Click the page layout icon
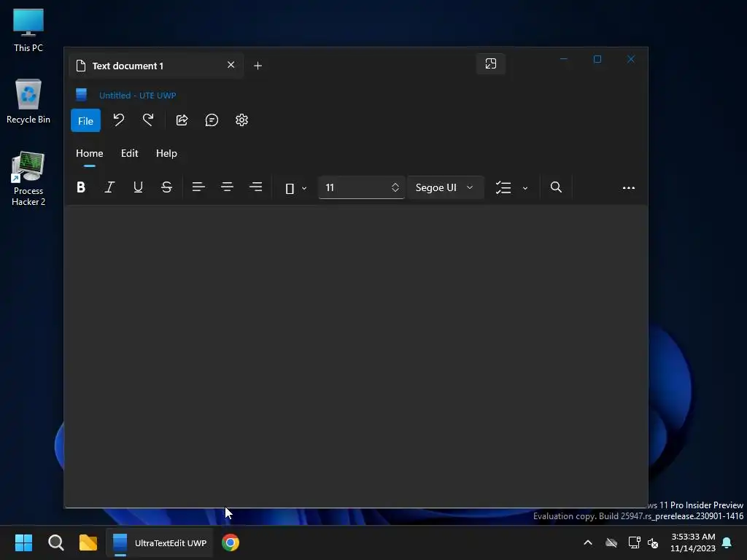Screen dimensions: 747x560 tap(290, 189)
